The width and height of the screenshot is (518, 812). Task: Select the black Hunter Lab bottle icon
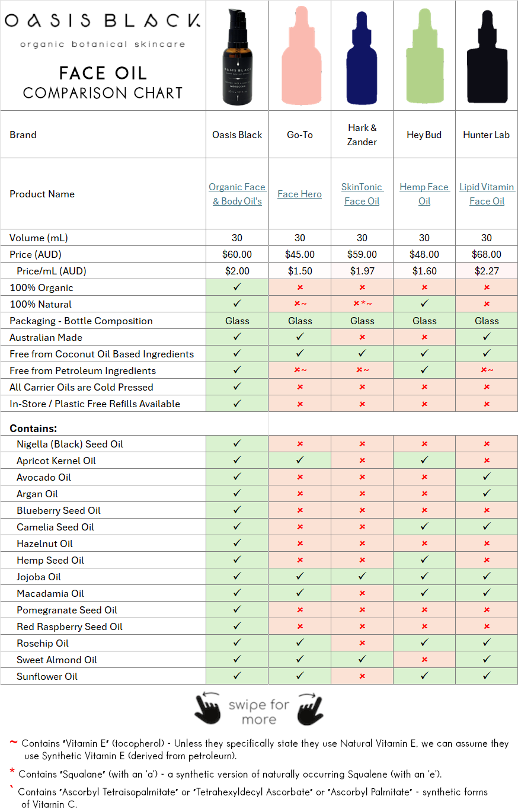[487, 56]
